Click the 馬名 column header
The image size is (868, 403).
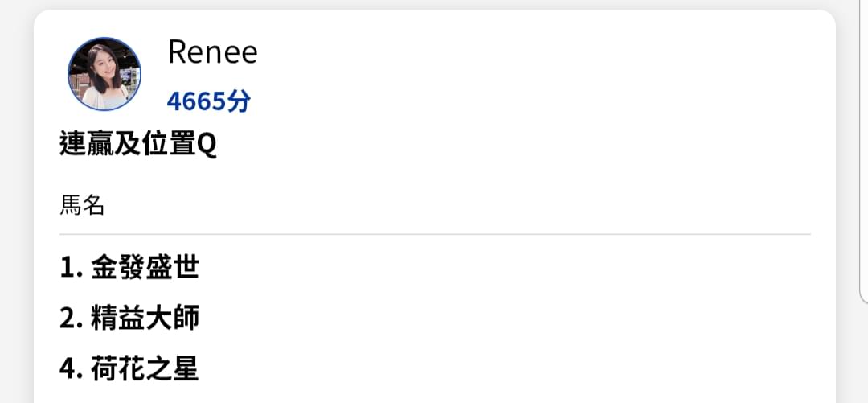(82, 206)
